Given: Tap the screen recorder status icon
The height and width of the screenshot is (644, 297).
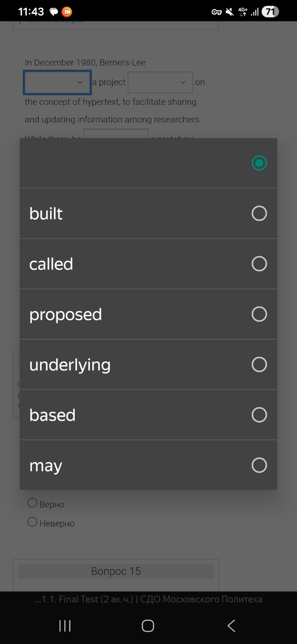Looking at the screenshot, I should click(x=67, y=12).
